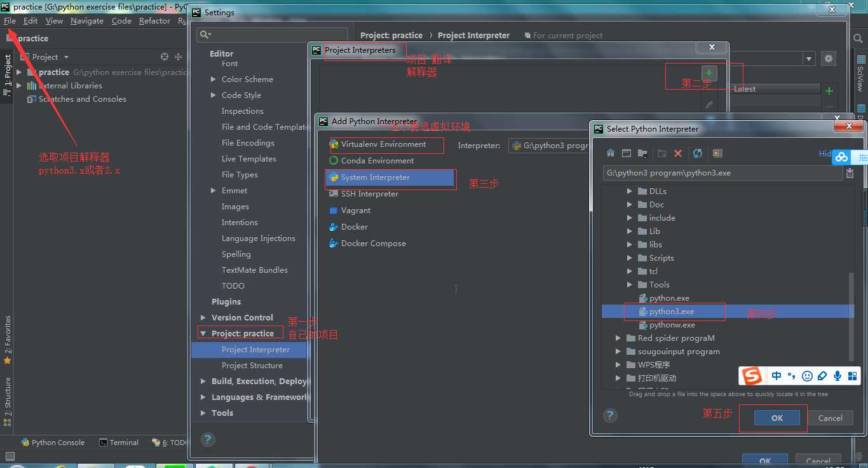Viewport: 868px width, 468px height.
Task: Expand Version Control settings section
Action: pyautogui.click(x=203, y=318)
